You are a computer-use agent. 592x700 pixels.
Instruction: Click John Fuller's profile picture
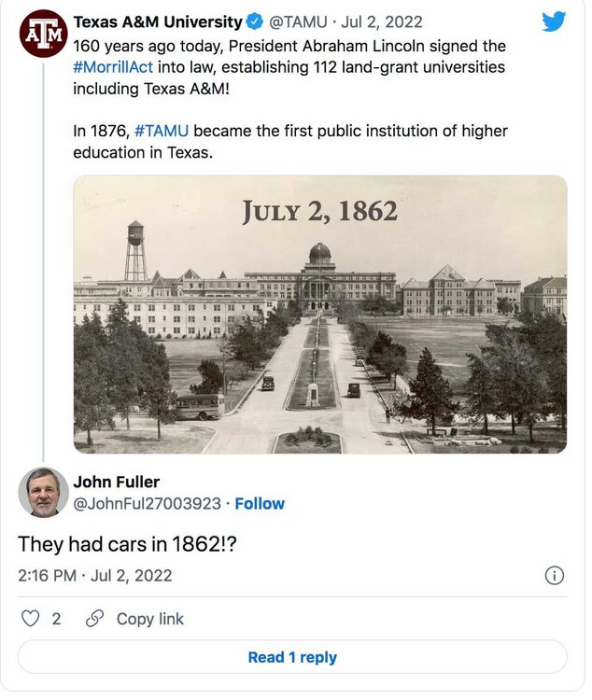pos(43,492)
